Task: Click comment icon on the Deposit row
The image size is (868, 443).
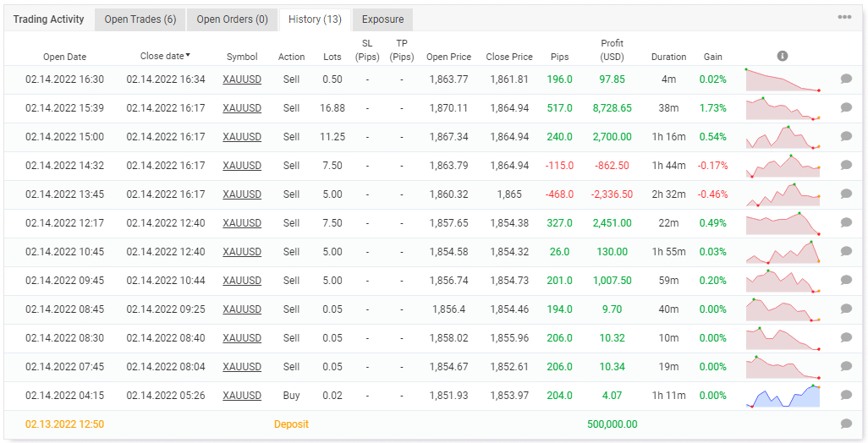Action: click(846, 424)
